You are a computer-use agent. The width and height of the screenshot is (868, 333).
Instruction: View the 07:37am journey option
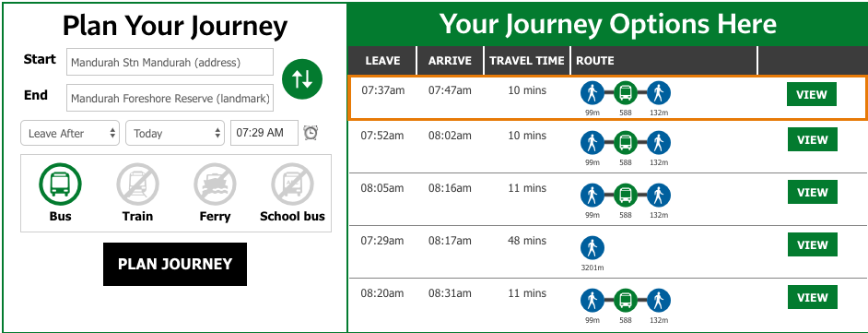pyautogui.click(x=812, y=94)
